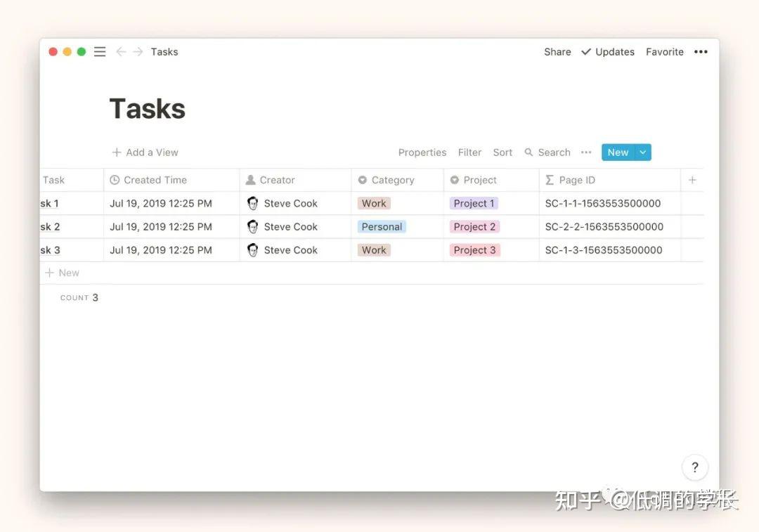Click Page ID SC-1-1-1563553500000
The image size is (759, 532).
(x=603, y=203)
